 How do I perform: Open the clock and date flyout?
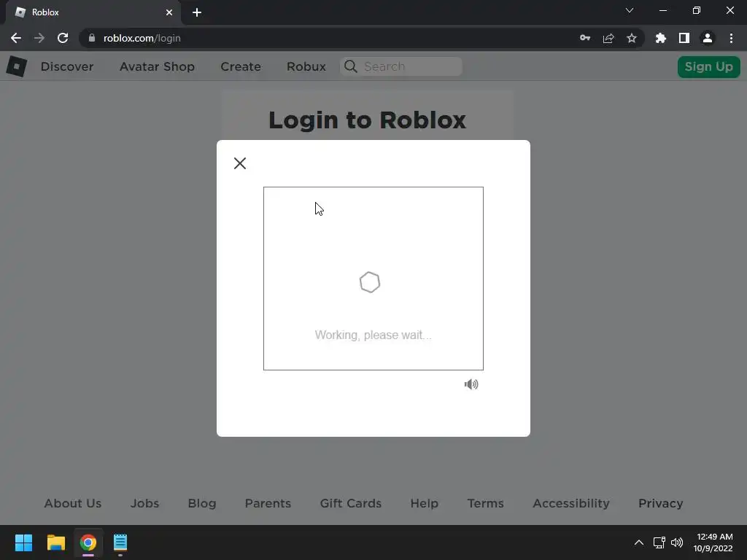pyautogui.click(x=713, y=542)
